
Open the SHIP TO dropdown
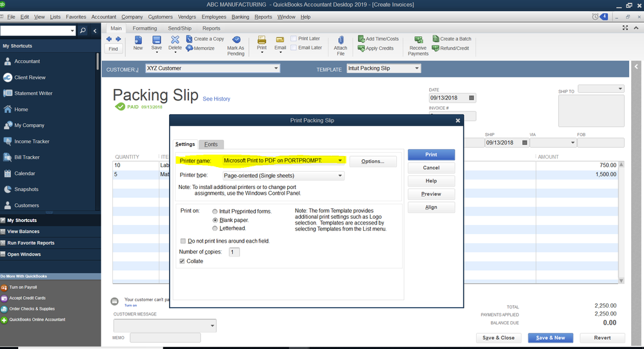point(620,88)
